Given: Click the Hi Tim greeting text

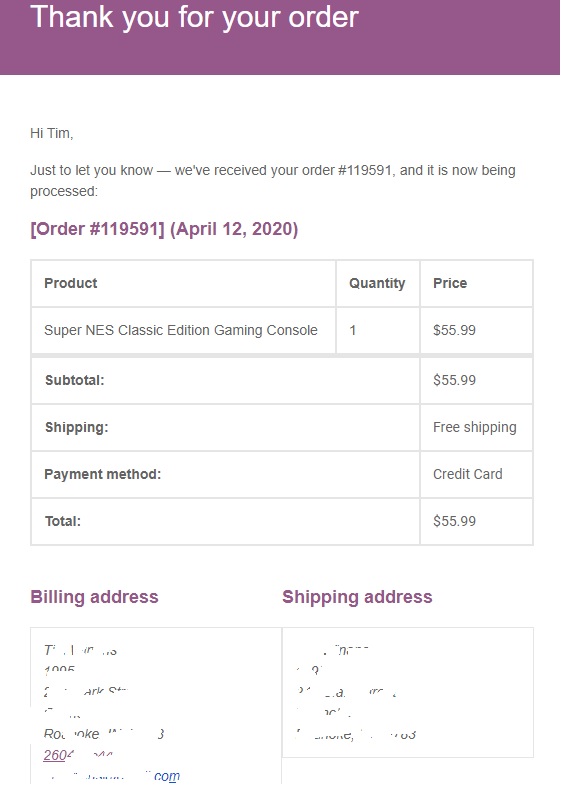Looking at the screenshot, I should [52, 133].
